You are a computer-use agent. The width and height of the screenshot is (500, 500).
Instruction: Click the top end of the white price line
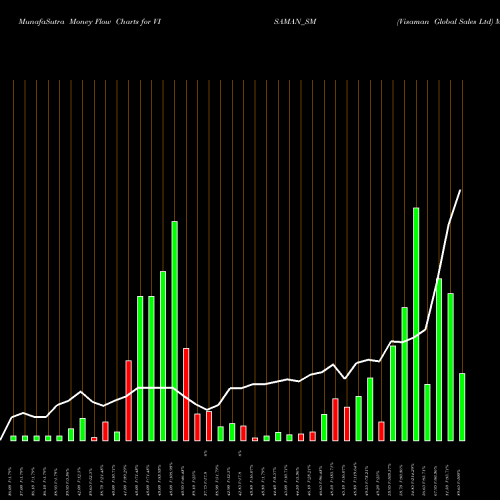pyautogui.click(x=460, y=190)
